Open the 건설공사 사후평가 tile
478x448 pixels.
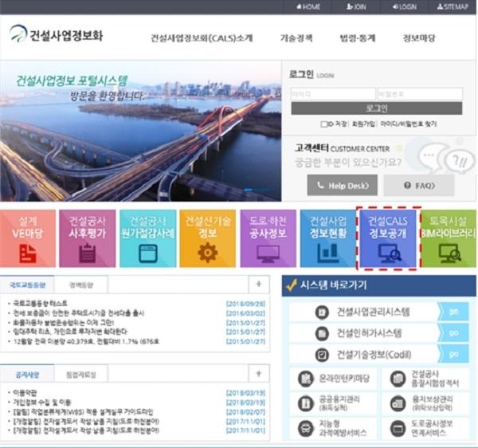(87, 238)
